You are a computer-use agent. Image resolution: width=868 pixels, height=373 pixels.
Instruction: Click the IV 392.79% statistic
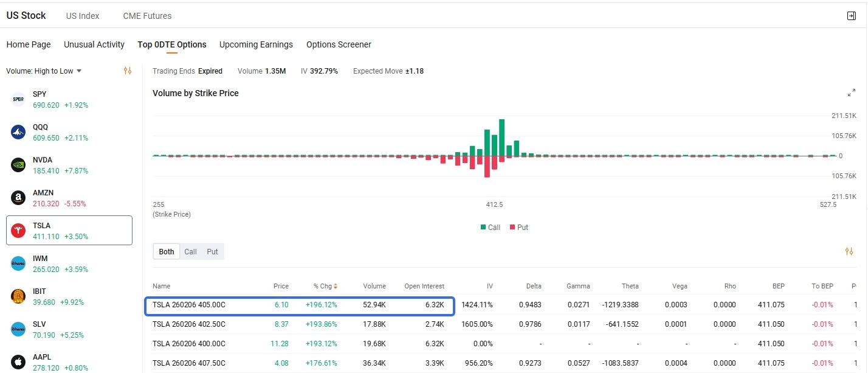coord(319,71)
